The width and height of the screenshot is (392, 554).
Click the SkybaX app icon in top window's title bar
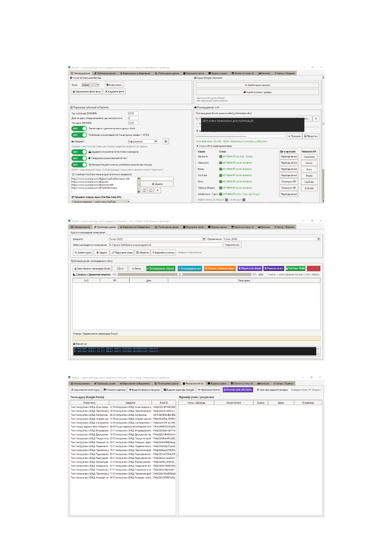(70, 67)
